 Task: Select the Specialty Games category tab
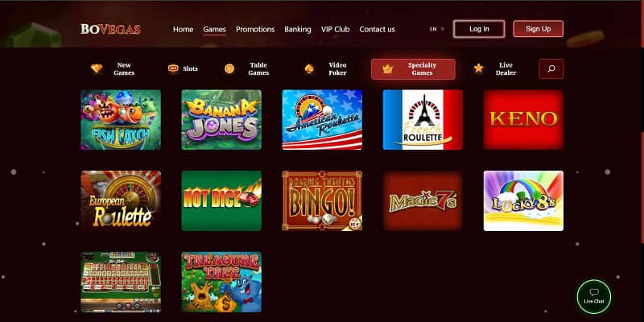(413, 69)
